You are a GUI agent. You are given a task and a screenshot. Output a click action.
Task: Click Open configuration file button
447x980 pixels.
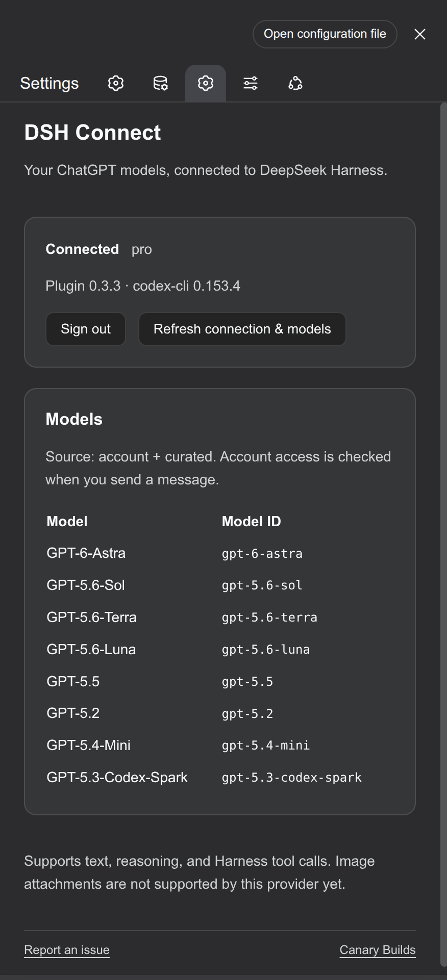click(x=325, y=34)
